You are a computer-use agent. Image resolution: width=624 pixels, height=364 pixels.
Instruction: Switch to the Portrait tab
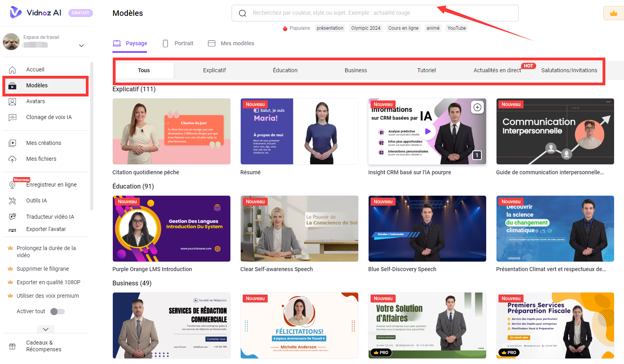click(178, 44)
